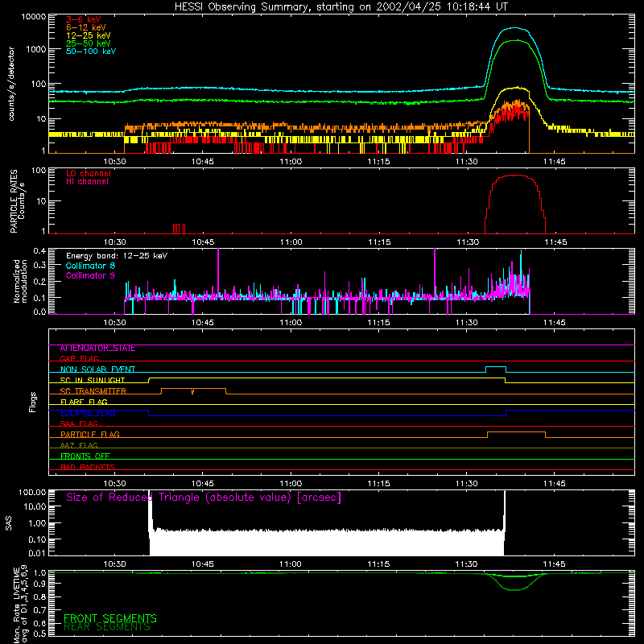The image size is (644, 644).
Task: Click the SAA_FLAG label
Action: click(x=79, y=423)
